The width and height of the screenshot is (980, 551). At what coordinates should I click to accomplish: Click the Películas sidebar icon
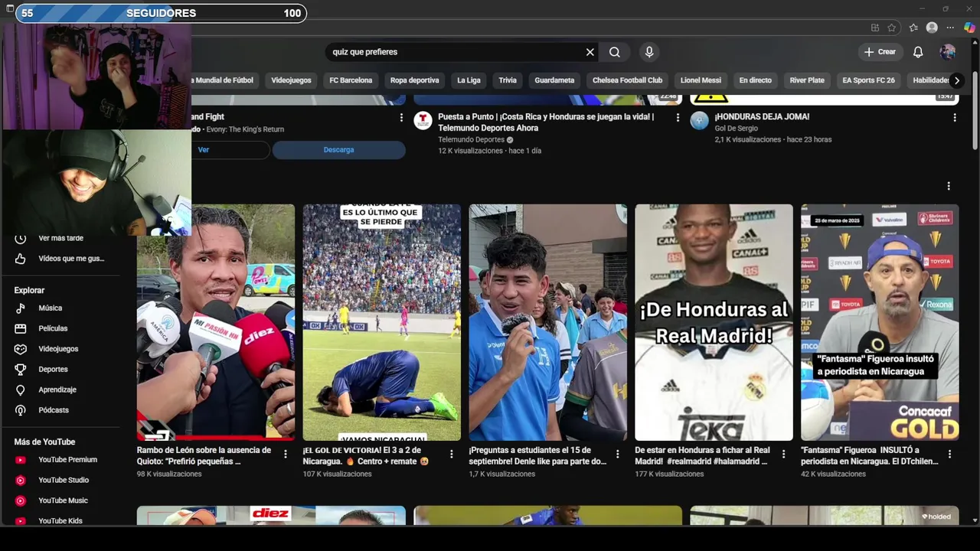[21, 328]
